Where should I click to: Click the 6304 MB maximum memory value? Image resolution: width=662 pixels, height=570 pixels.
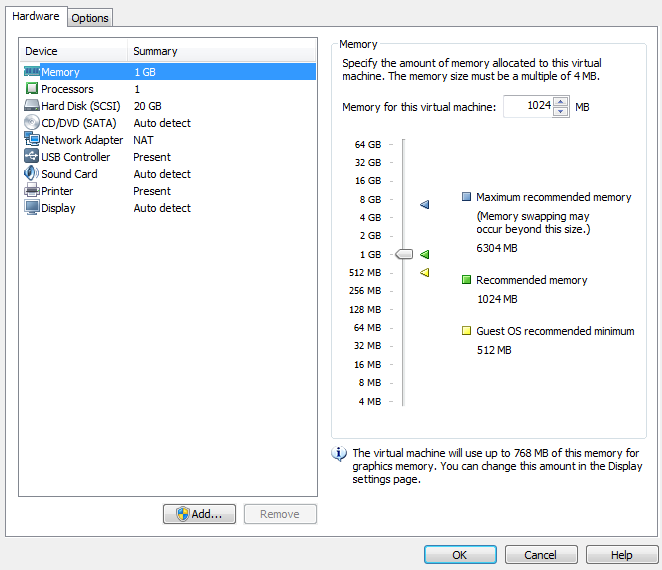[x=497, y=248]
